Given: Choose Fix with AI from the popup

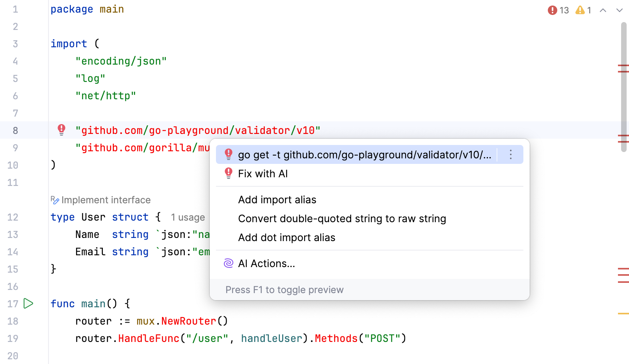Looking at the screenshot, I should coord(263,174).
